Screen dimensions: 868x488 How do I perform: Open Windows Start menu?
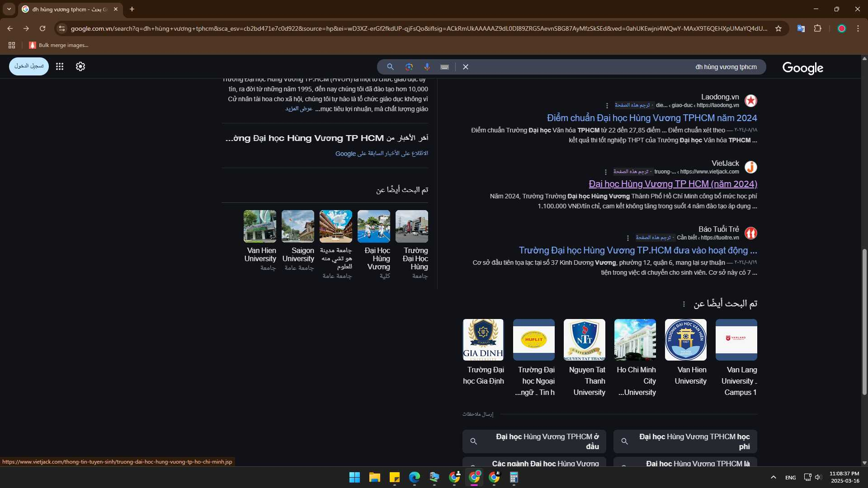pyautogui.click(x=355, y=477)
